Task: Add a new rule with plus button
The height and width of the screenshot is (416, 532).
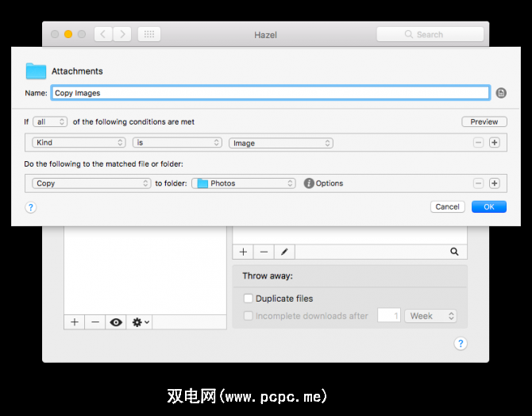Action: 243,252
